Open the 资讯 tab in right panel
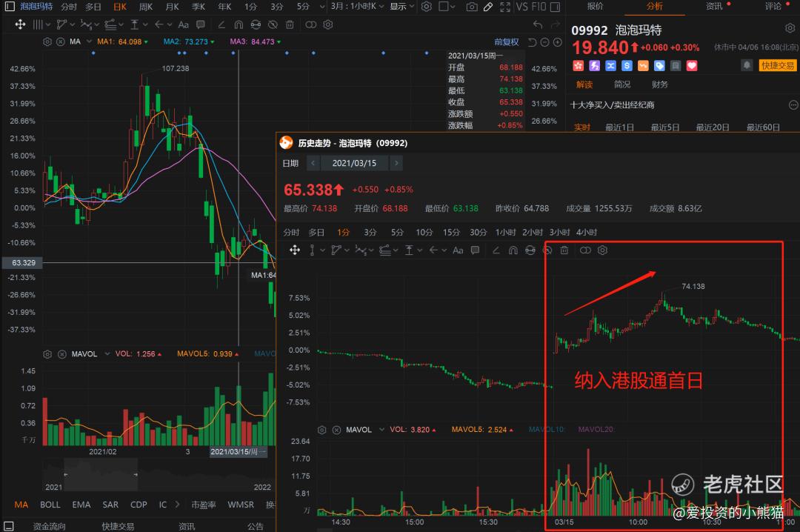The width and height of the screenshot is (800, 532). pos(714,6)
